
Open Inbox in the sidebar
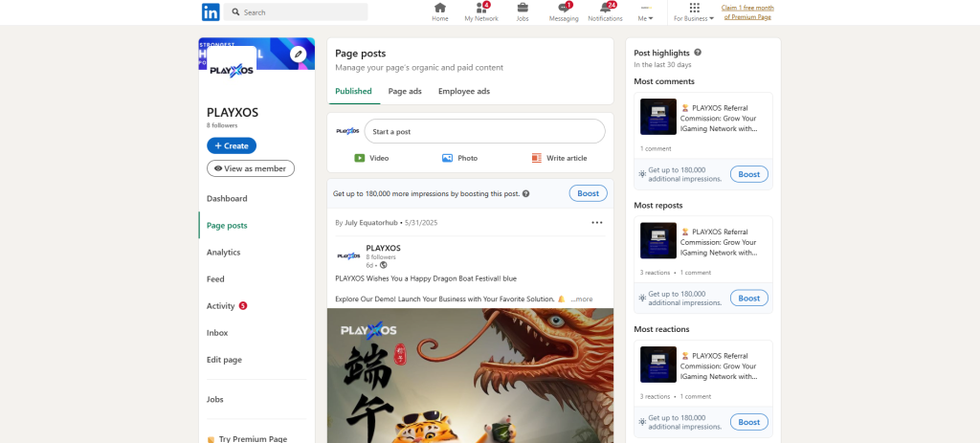(217, 333)
